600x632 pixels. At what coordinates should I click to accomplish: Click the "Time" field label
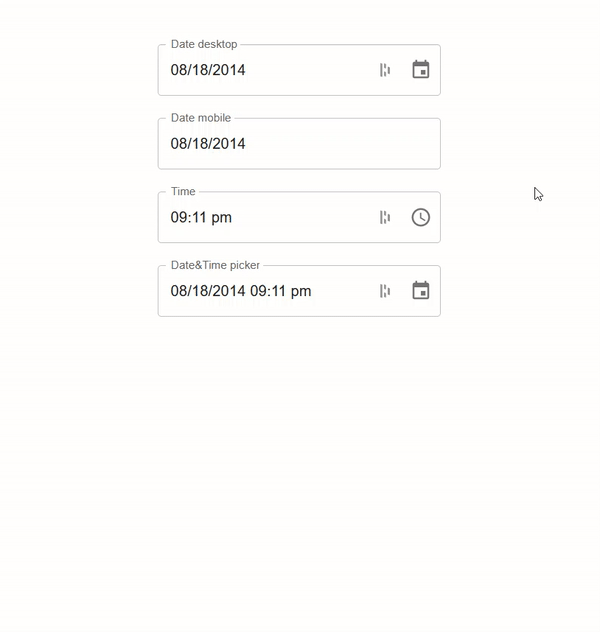coord(183,191)
